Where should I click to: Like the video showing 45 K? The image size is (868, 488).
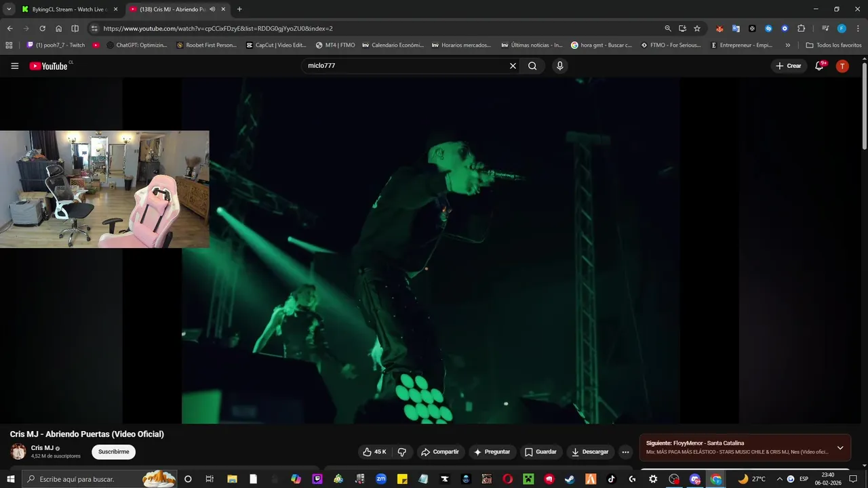[374, 452]
